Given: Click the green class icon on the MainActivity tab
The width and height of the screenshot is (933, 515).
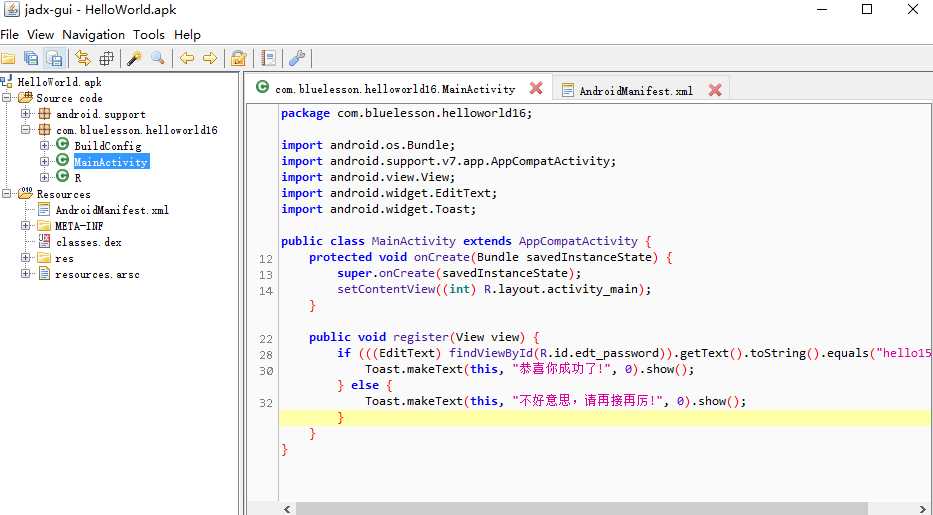Looking at the screenshot, I should pyautogui.click(x=262, y=87).
